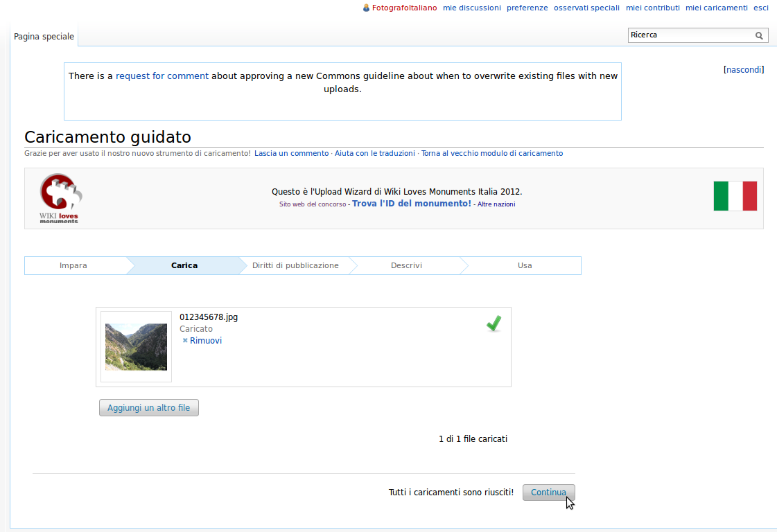Select the Impara wizard step
The image size is (777, 532).
coord(73,265)
